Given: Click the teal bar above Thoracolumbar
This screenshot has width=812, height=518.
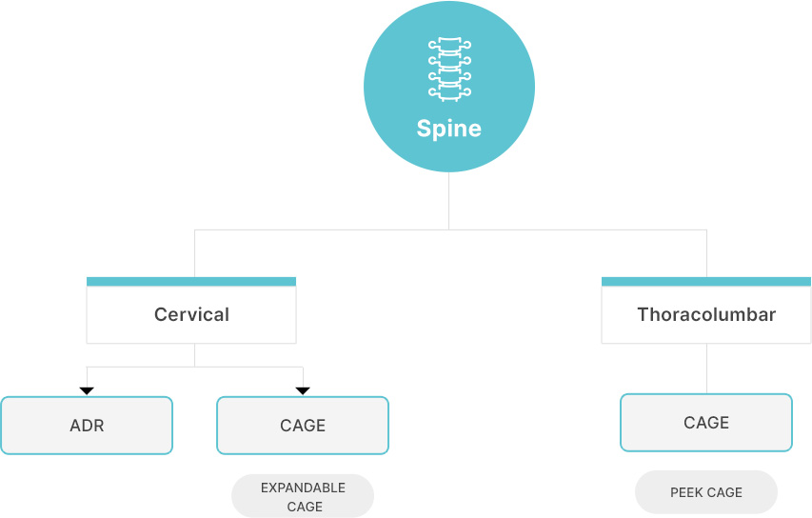Looking at the screenshot, I should [x=706, y=282].
